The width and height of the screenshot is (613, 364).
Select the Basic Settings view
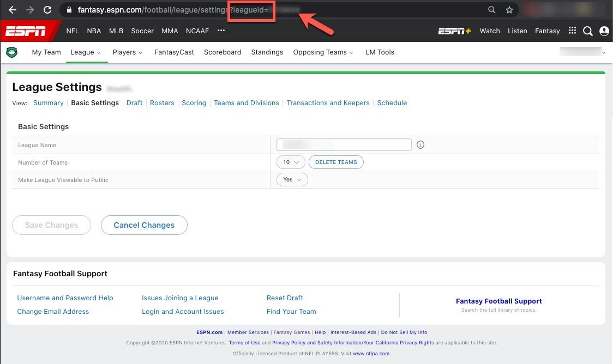pyautogui.click(x=94, y=103)
